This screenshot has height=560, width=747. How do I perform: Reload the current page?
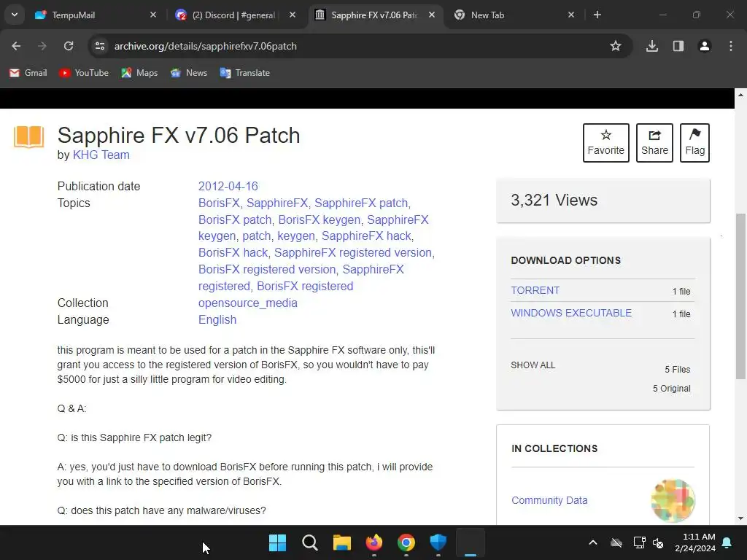coord(69,46)
